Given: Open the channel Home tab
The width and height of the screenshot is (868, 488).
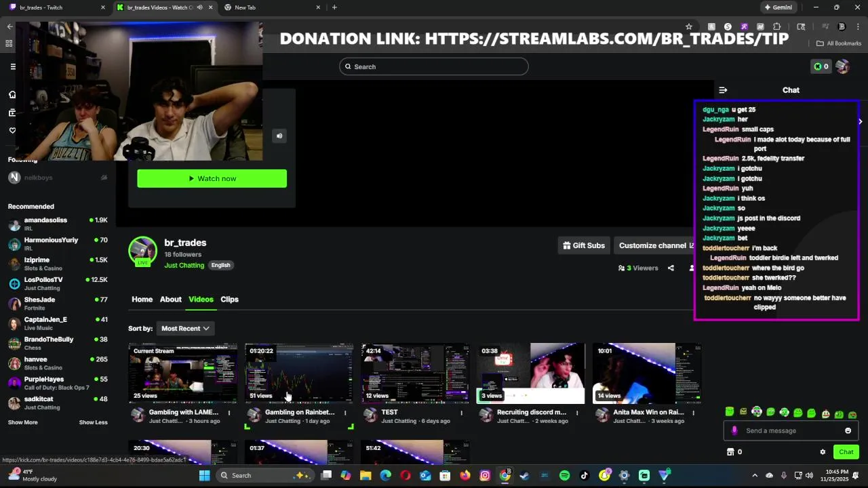Looking at the screenshot, I should [142, 300].
